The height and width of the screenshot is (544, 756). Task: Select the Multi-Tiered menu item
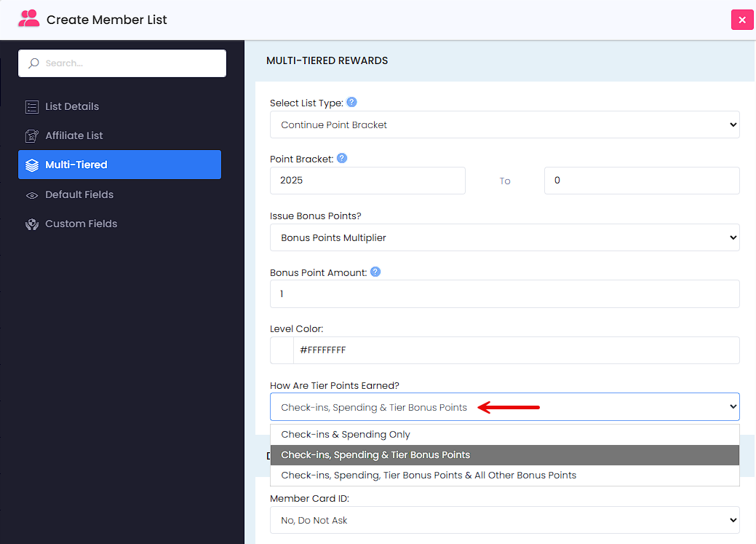119,165
